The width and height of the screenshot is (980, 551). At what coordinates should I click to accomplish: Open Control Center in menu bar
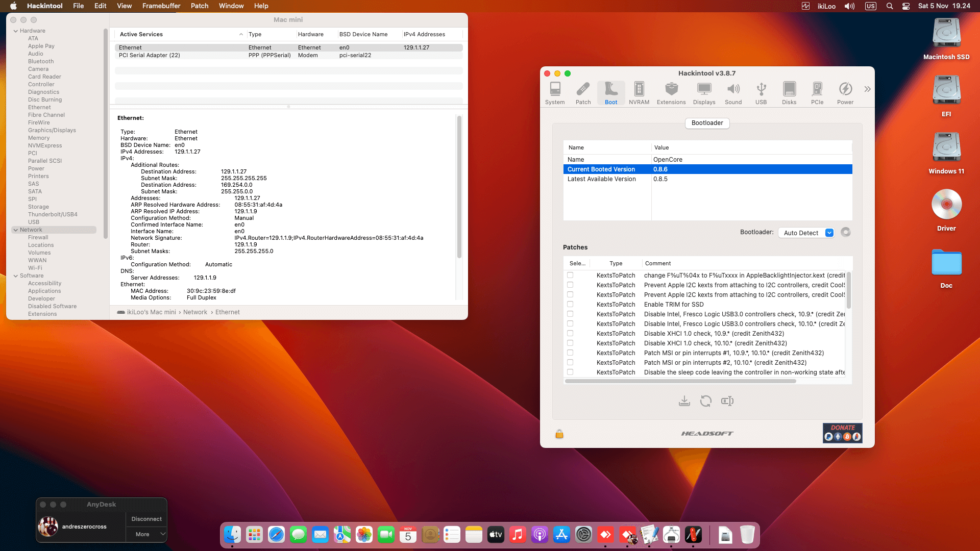click(906, 6)
